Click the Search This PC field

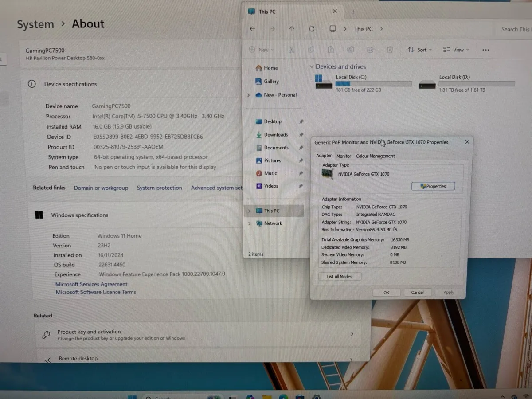(x=514, y=29)
